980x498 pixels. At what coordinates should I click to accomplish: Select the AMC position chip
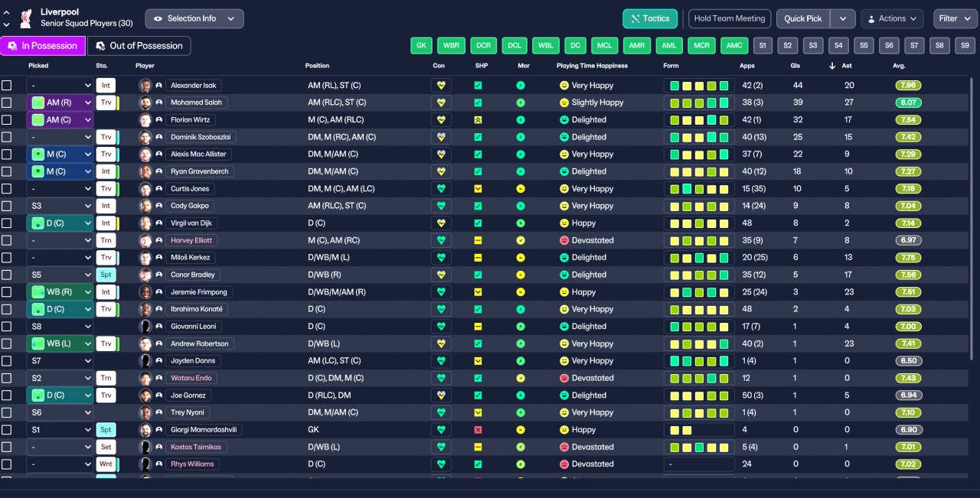point(734,46)
